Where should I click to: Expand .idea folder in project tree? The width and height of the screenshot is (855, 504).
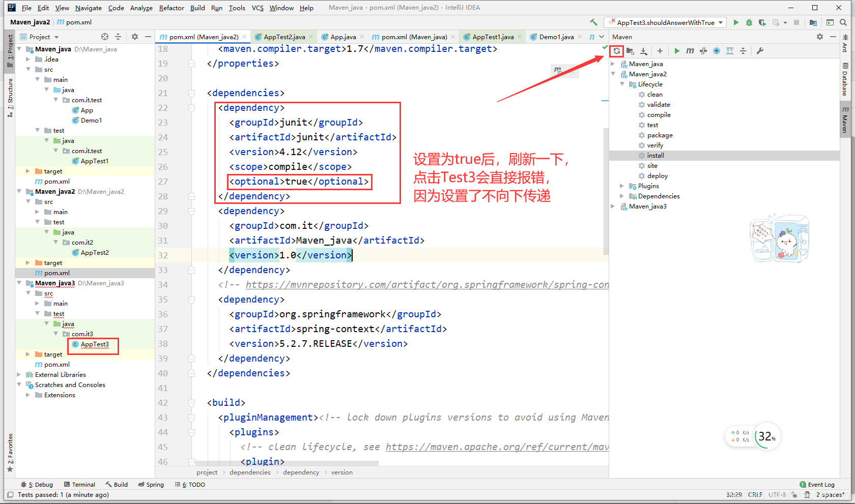pyautogui.click(x=28, y=59)
